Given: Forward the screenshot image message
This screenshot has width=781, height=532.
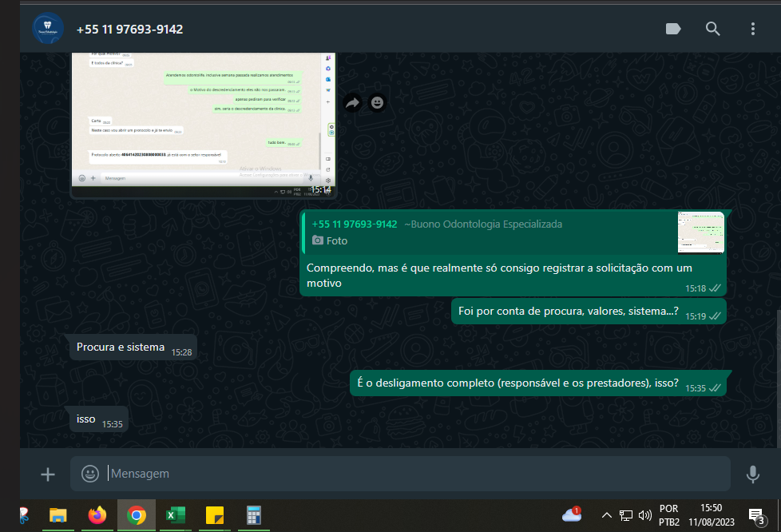Looking at the screenshot, I should pos(352,102).
